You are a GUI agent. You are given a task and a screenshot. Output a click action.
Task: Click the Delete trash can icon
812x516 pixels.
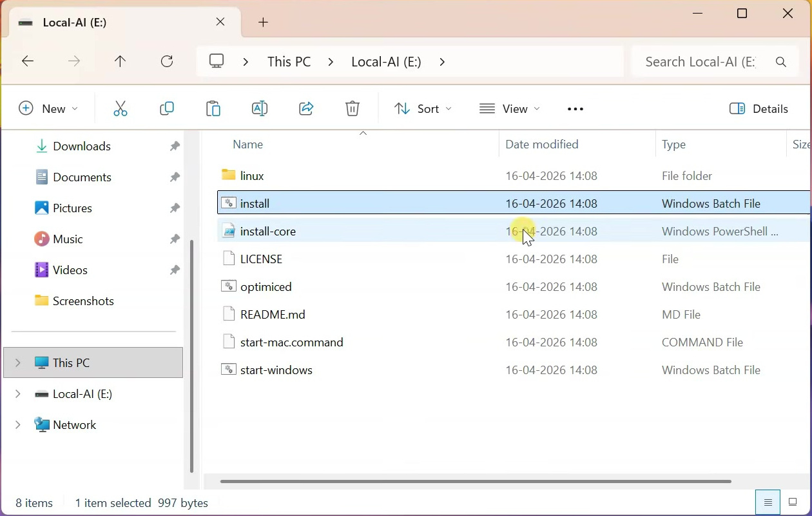(x=353, y=108)
